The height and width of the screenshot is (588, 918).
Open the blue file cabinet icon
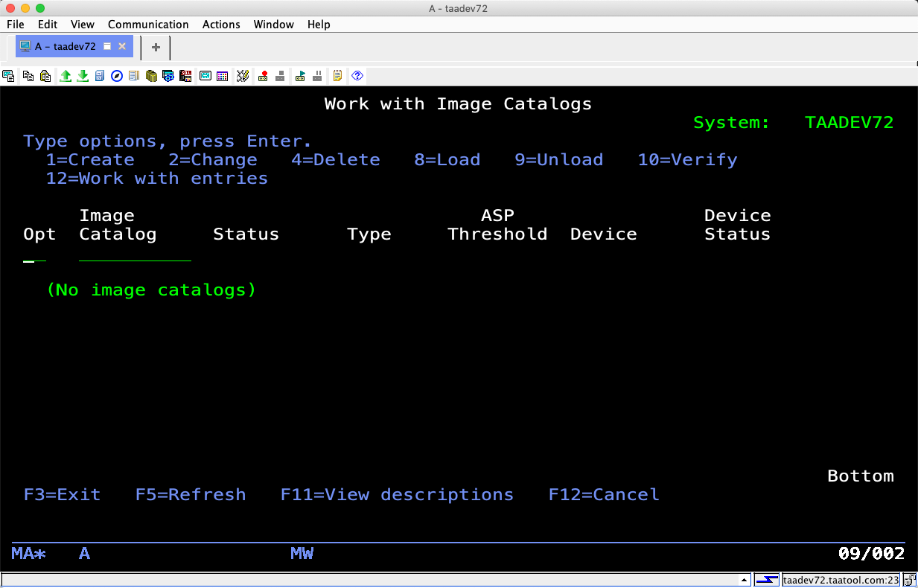[100, 76]
